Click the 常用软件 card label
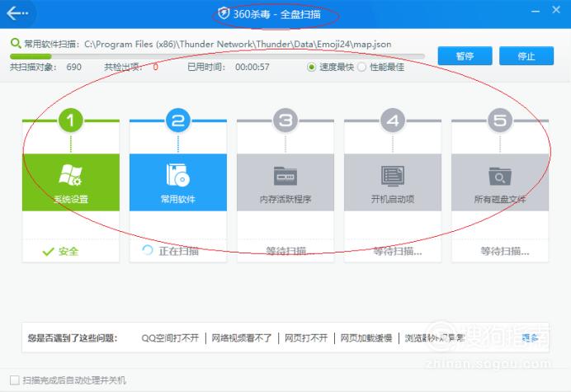 pos(178,199)
